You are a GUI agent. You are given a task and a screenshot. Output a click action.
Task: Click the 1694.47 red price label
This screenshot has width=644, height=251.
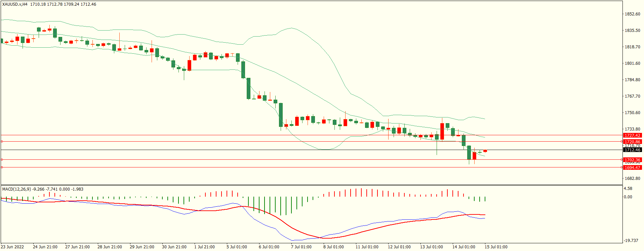[632, 167]
